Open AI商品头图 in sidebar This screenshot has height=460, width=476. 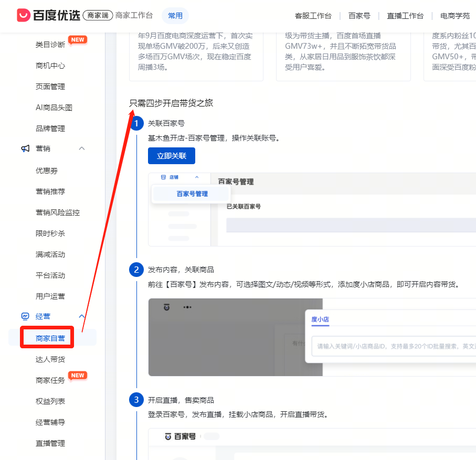pos(54,108)
